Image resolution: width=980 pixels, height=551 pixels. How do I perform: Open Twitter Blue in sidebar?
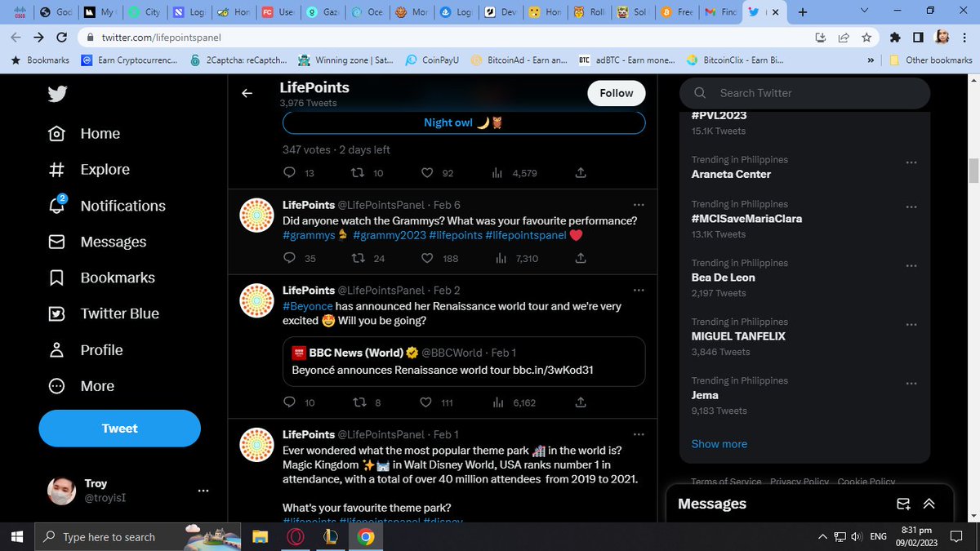[105, 313]
